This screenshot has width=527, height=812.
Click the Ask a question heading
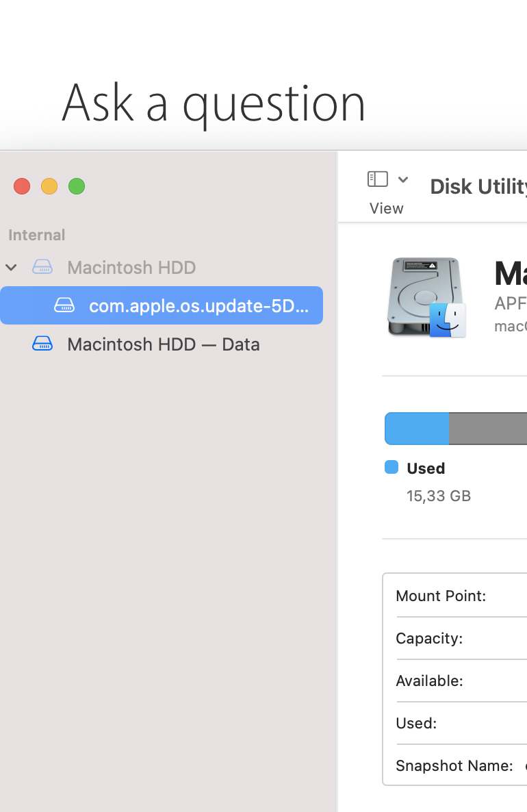click(x=214, y=103)
